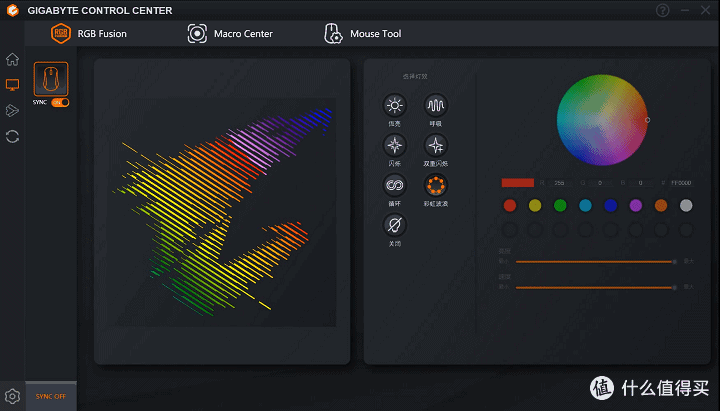This screenshot has width=720, height=411.
Task: Open the RGB Fusion tab
Action: coord(89,34)
